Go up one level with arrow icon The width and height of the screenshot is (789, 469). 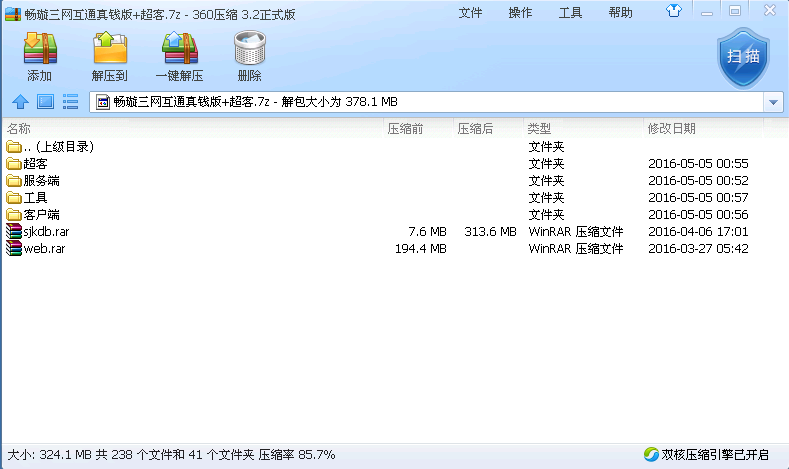(x=19, y=101)
